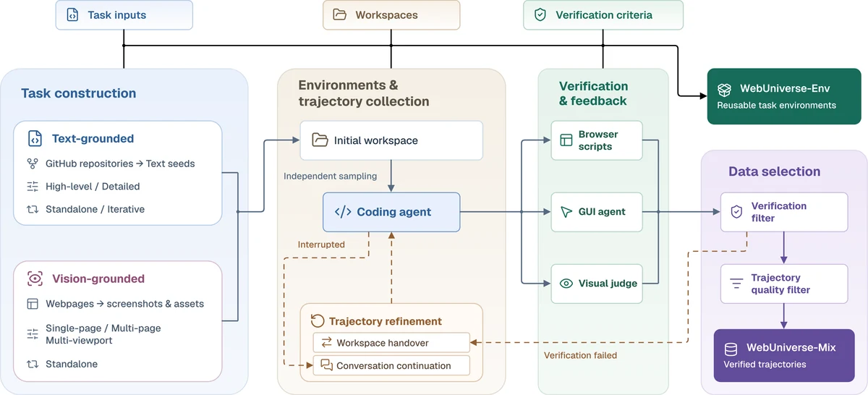Click the eye icon in Visual judge
868x395 pixels.
566,284
